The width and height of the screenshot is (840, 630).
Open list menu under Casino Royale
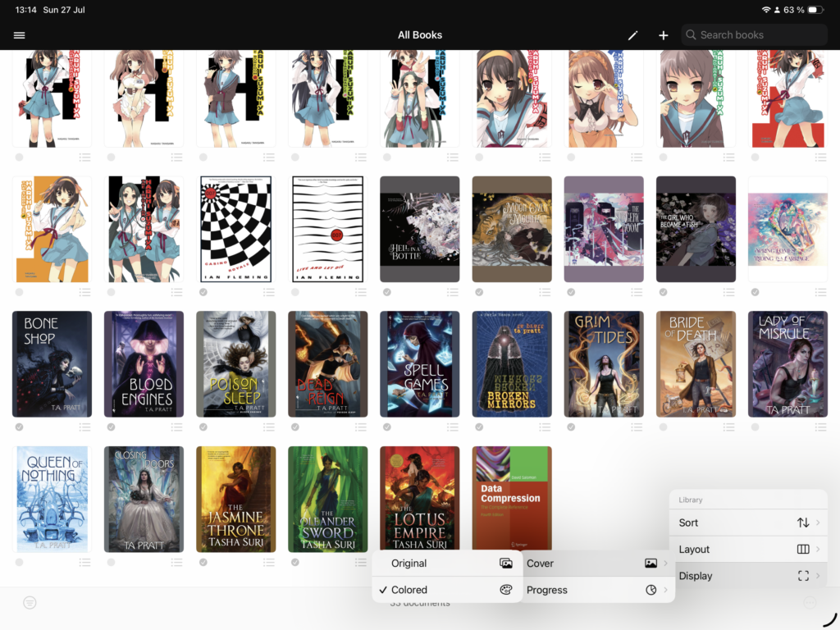269,292
